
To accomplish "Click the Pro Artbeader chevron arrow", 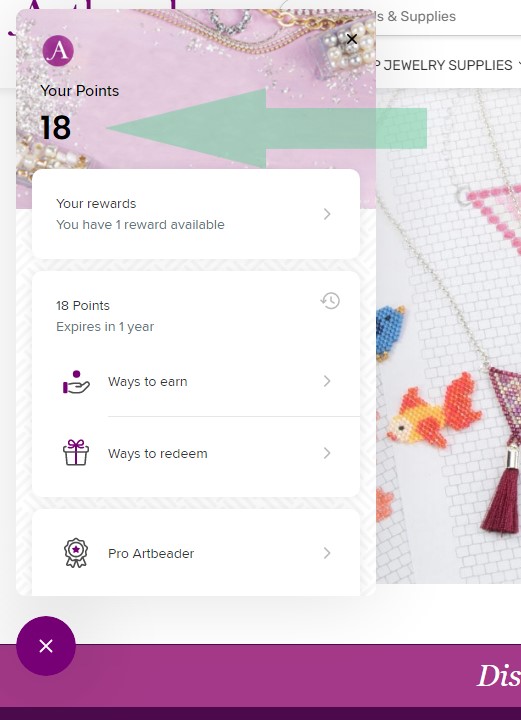I will coord(327,553).
